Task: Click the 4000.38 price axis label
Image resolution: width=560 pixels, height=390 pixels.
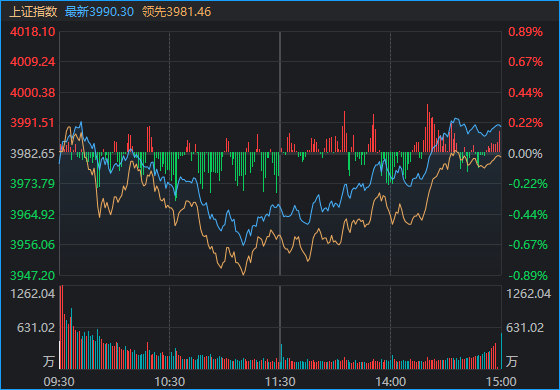Action: point(32,93)
